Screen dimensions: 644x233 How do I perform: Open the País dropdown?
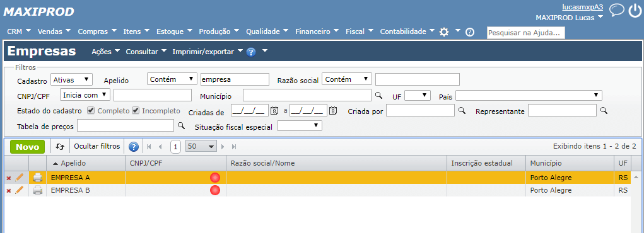529,96
